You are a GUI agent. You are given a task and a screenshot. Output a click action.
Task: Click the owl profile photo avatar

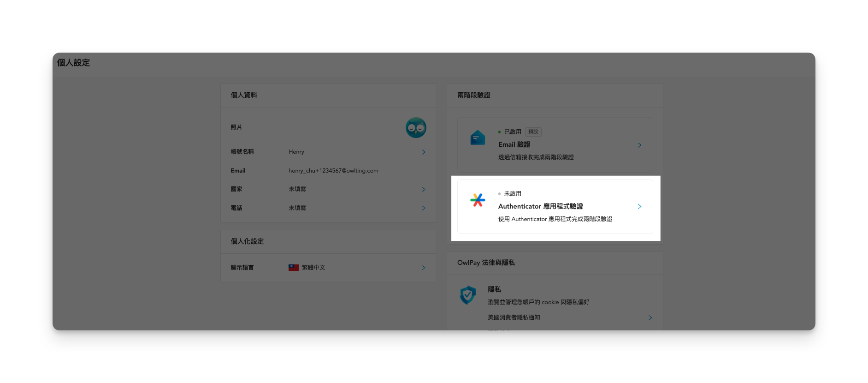tap(416, 127)
